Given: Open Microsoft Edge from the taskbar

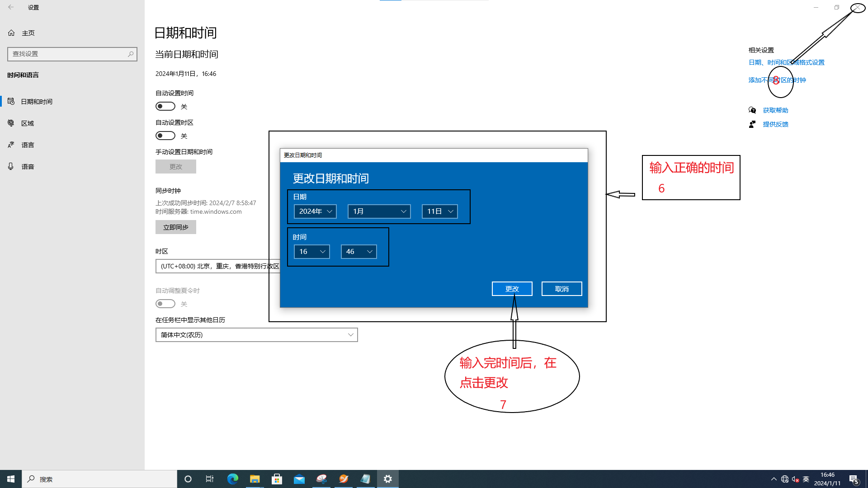Looking at the screenshot, I should click(x=232, y=479).
